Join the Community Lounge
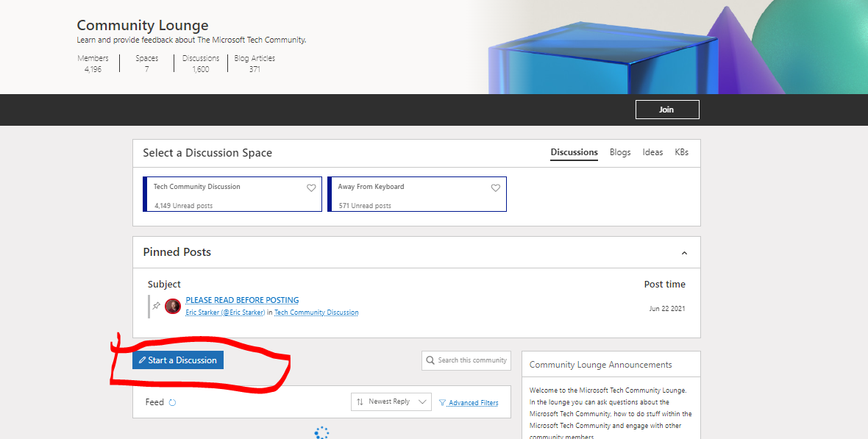The image size is (868, 439). tap(667, 110)
